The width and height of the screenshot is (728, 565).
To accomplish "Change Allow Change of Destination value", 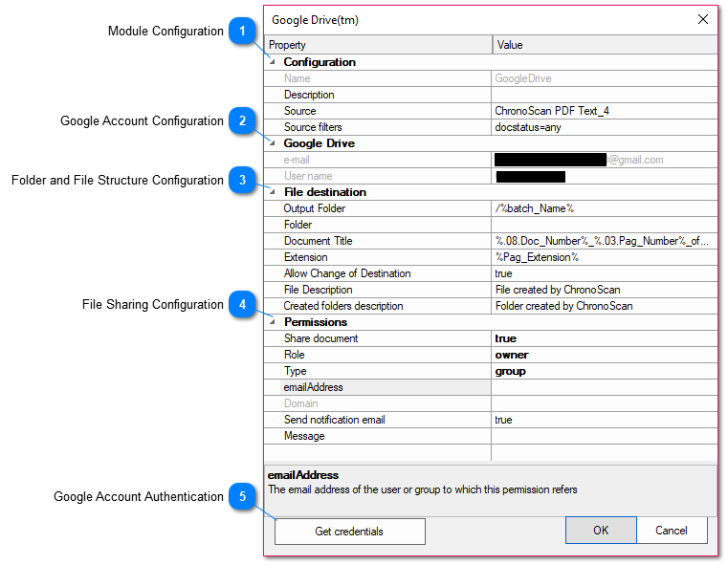I will pos(604,273).
